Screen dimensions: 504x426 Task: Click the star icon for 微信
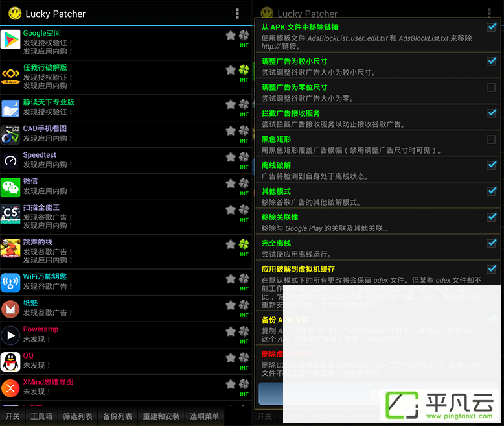[231, 183]
